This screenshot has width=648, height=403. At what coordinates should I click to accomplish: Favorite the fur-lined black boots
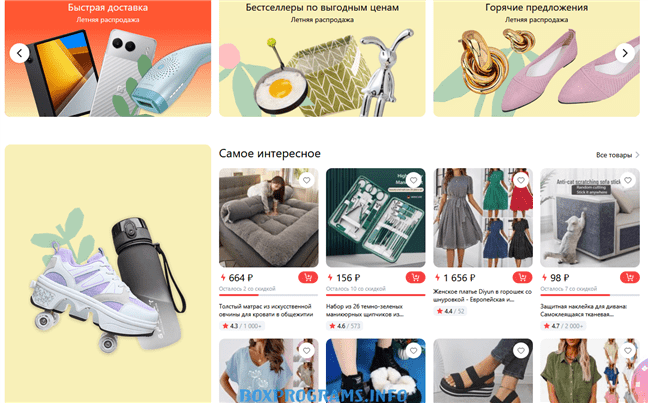413,351
